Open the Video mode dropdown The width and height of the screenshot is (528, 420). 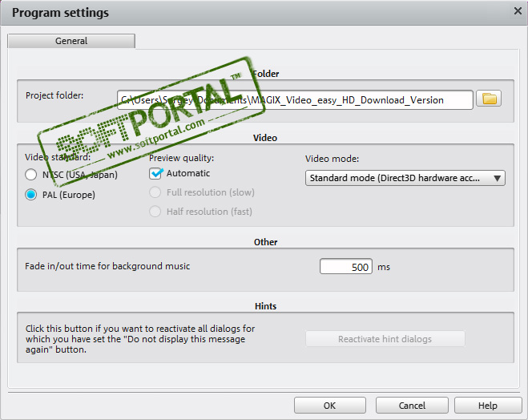coord(405,178)
